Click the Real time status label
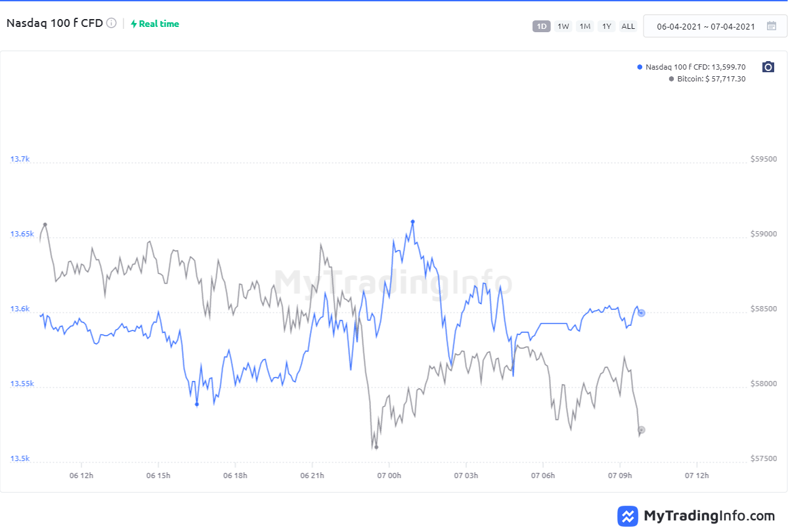This screenshot has width=788, height=532. (159, 24)
